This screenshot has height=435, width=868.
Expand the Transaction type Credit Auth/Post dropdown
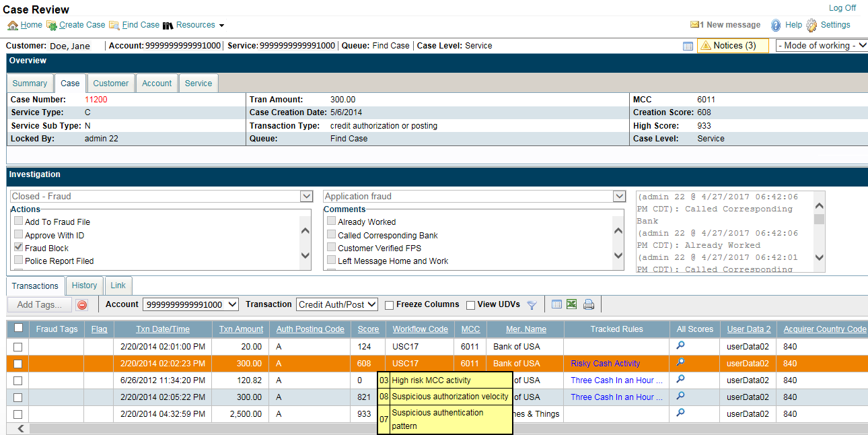click(336, 304)
